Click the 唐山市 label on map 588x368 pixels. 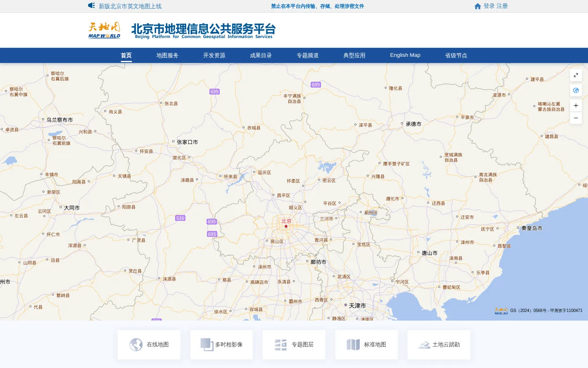430,253
